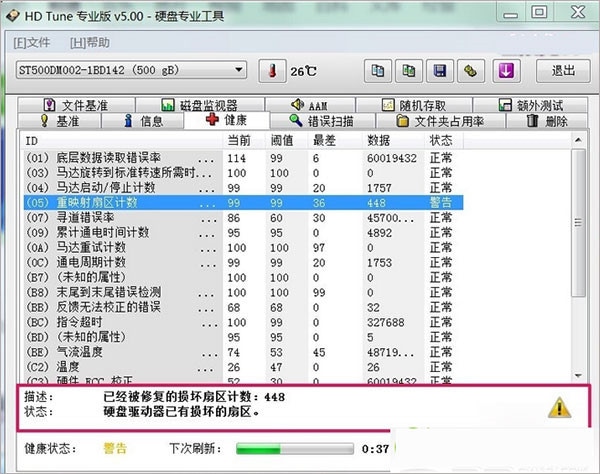Viewport: 600px width, 474px height.
Task: Click the copy screenshot to clipboard icon
Action: 409,71
